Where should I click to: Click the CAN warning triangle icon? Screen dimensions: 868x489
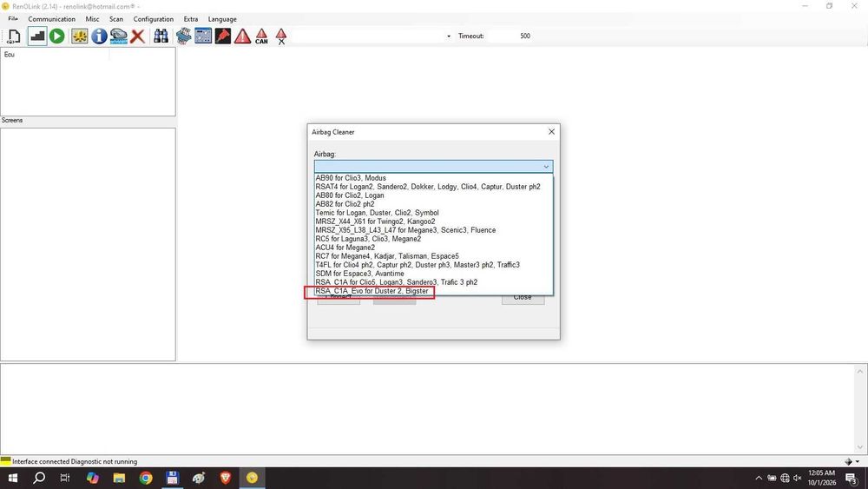click(x=262, y=36)
